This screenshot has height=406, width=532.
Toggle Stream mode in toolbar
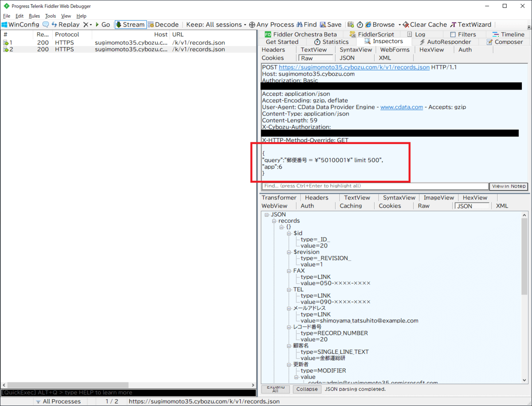click(x=130, y=25)
